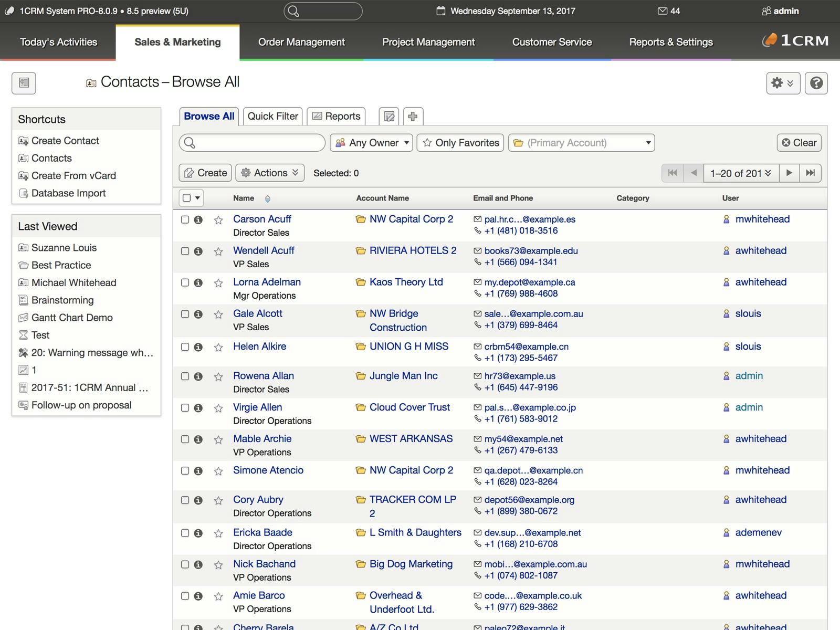The height and width of the screenshot is (630, 840).
Task: Open Database Import shortcut
Action: [x=68, y=193]
